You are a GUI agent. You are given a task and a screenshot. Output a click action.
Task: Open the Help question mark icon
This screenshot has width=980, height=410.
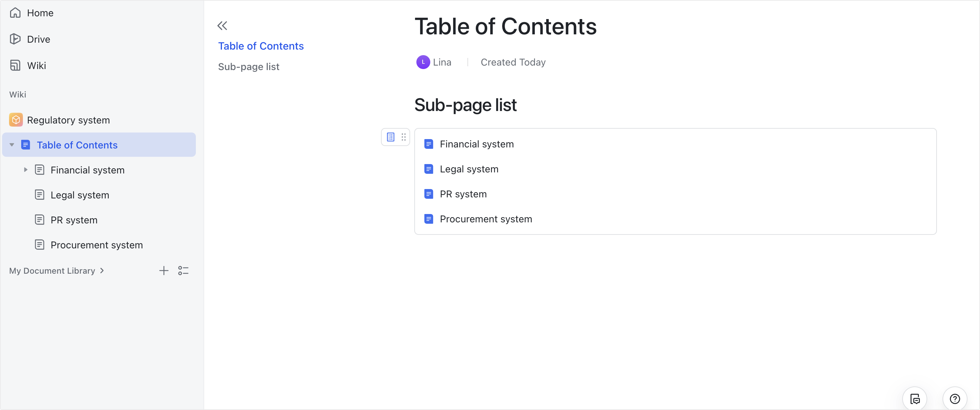955,399
